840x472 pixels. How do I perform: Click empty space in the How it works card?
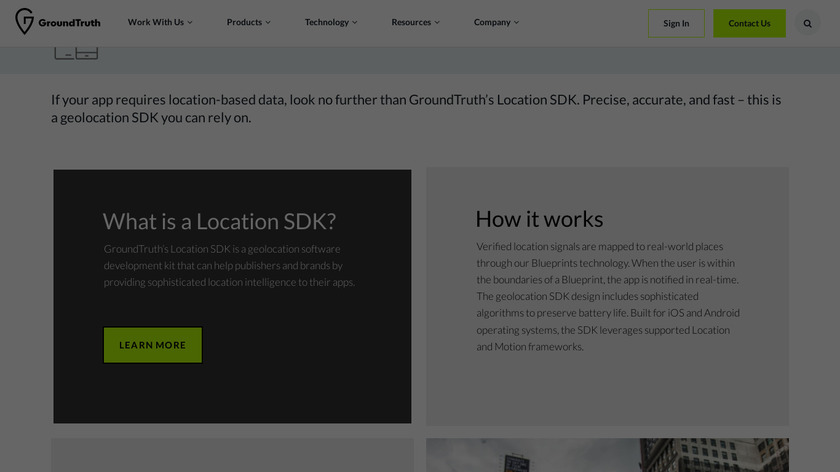click(x=607, y=395)
